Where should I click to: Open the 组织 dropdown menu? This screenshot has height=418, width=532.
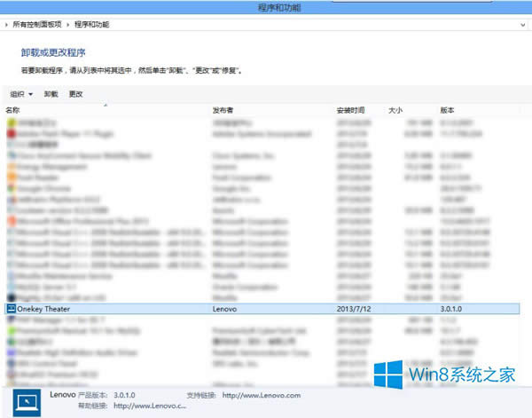coord(21,94)
